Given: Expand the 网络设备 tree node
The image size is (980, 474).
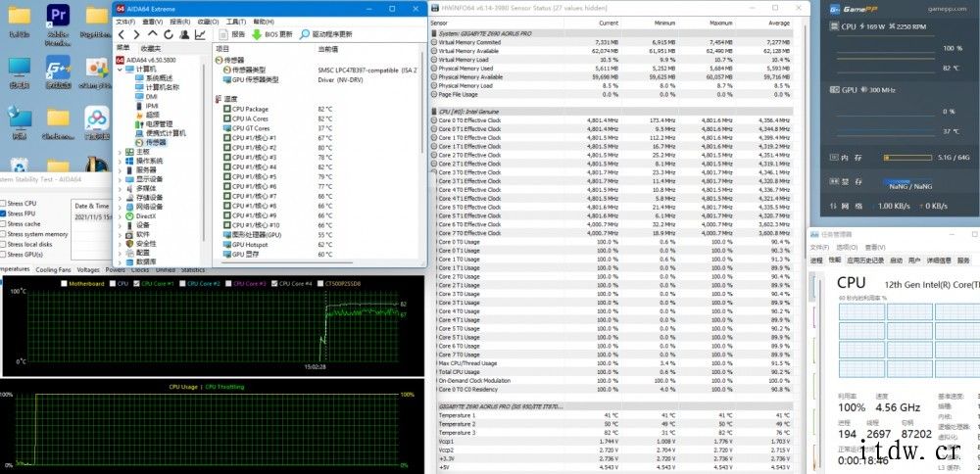Looking at the screenshot, I should click(x=120, y=207).
